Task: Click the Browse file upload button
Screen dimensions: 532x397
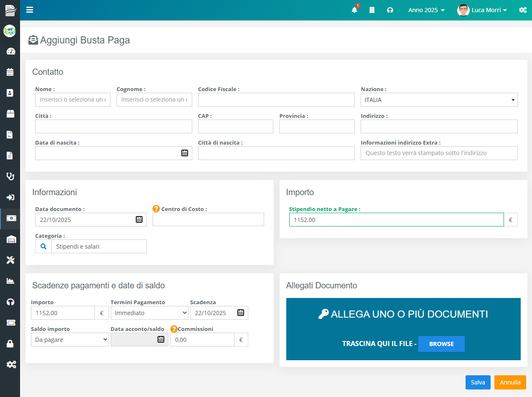Action: tap(441, 344)
